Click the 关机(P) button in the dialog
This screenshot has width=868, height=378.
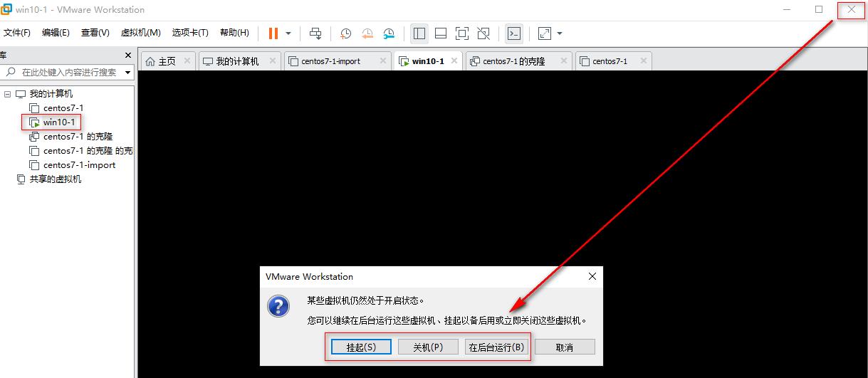pos(428,347)
